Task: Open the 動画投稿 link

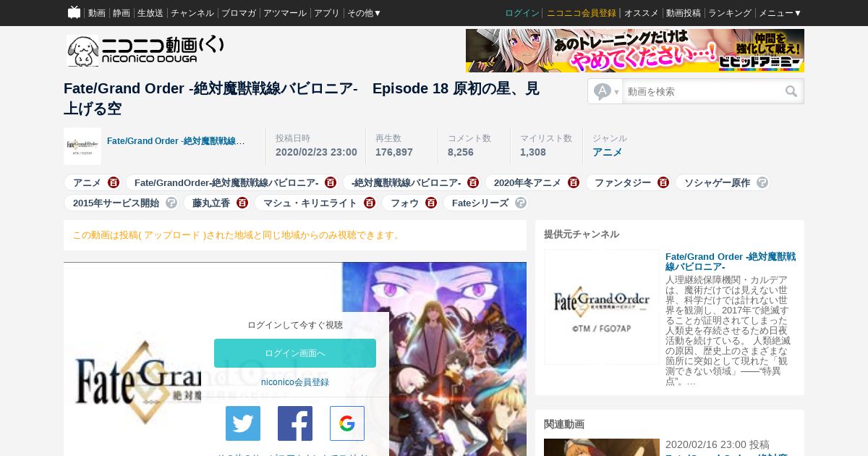Action: pos(684,13)
